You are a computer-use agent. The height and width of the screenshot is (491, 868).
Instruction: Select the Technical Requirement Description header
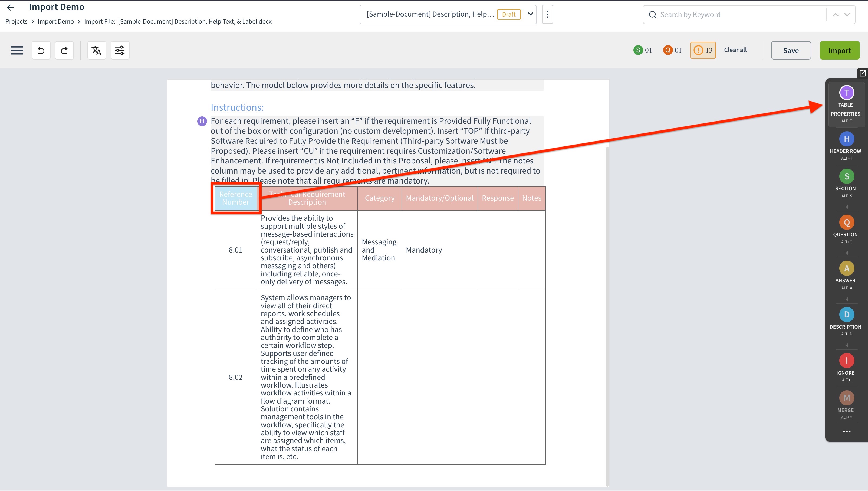[307, 198]
